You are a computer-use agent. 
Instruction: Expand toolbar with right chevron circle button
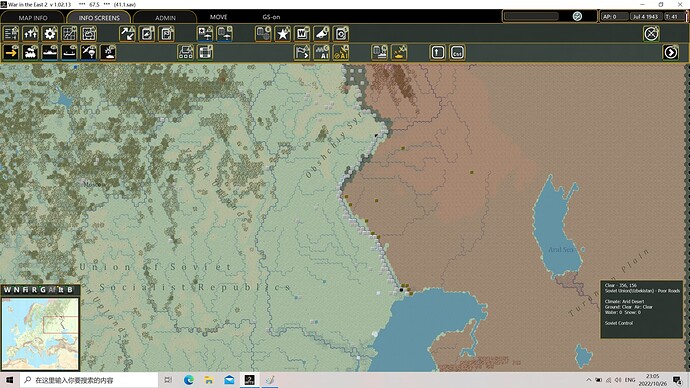671,52
